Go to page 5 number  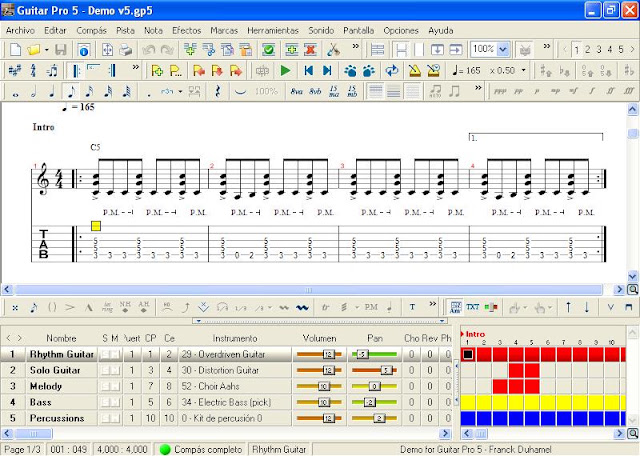pos(621,50)
